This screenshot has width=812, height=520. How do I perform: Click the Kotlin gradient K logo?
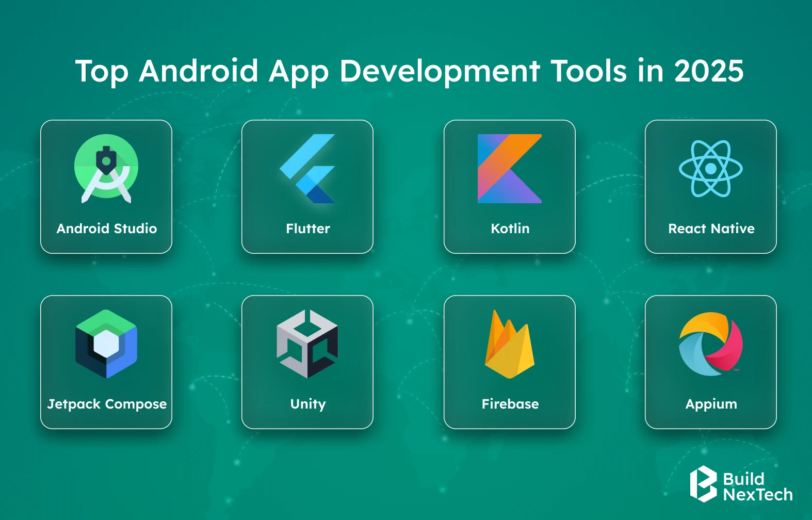(510, 169)
